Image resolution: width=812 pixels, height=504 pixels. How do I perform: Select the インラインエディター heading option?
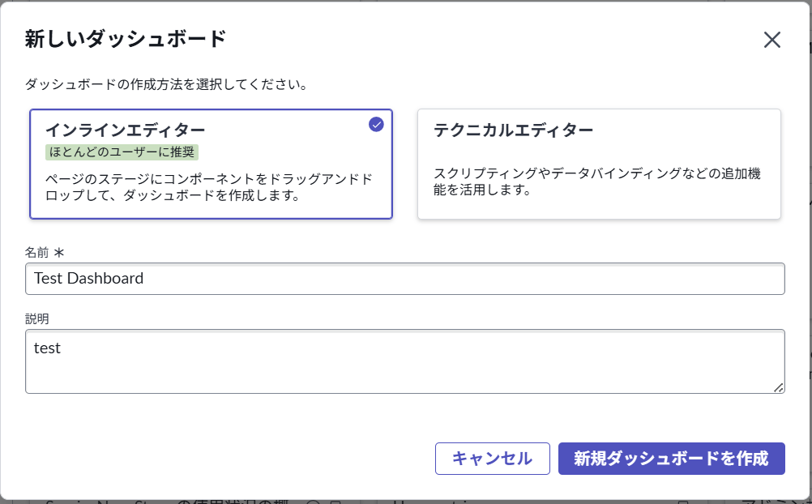(x=125, y=130)
